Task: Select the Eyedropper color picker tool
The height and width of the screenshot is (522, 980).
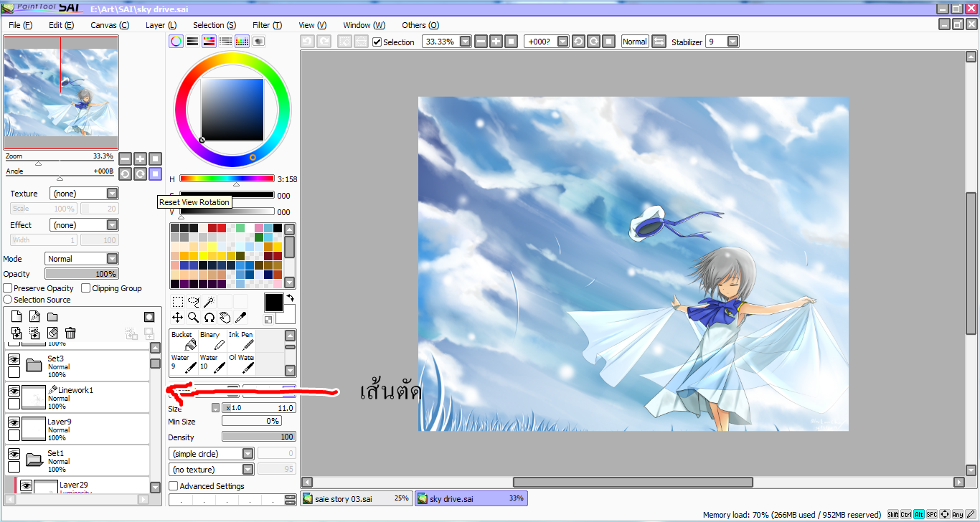Action: (240, 317)
